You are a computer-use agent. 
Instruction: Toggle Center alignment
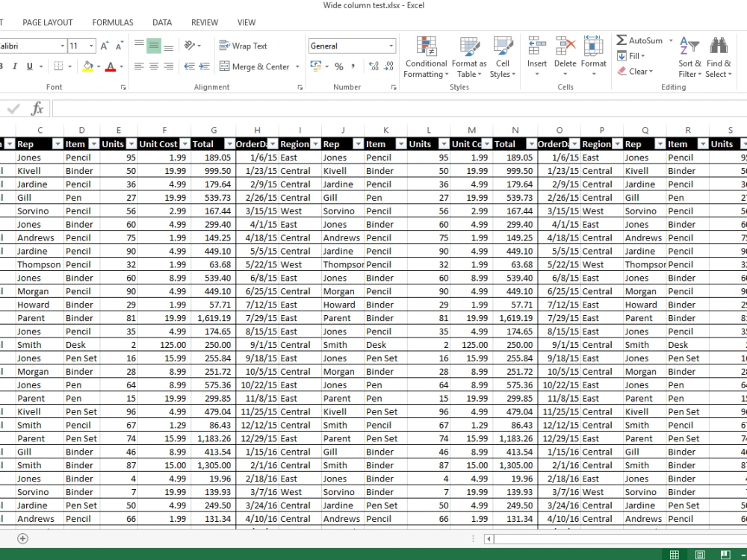pyautogui.click(x=154, y=66)
